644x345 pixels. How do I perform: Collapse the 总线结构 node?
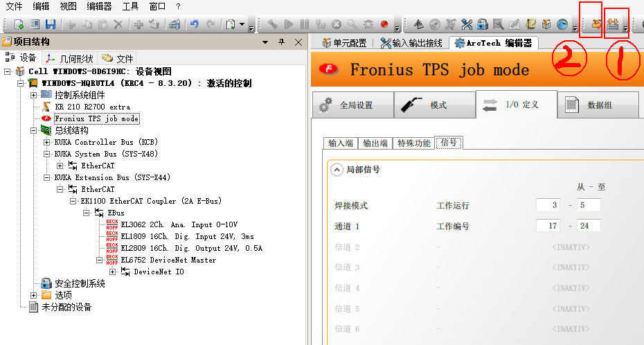tap(34, 131)
